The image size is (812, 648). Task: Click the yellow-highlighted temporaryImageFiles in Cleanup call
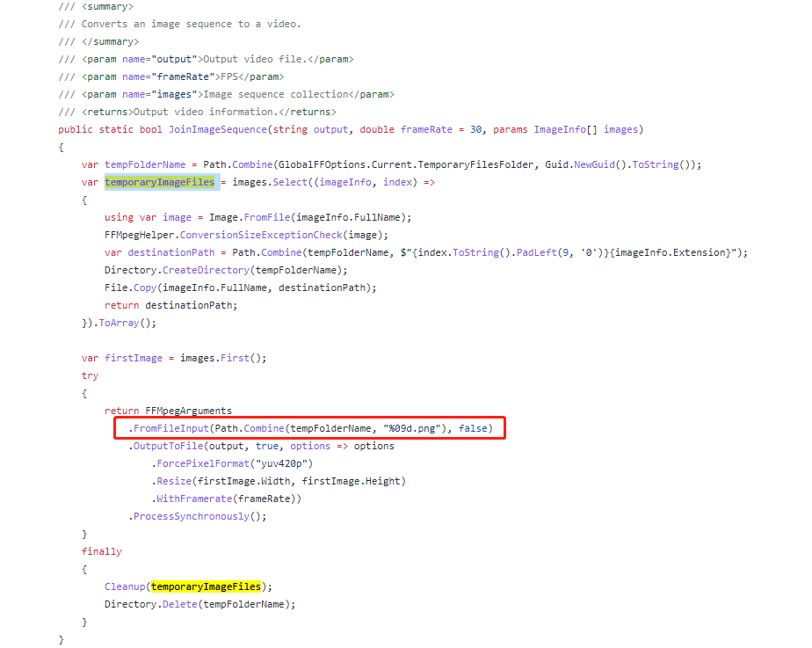tap(207, 586)
